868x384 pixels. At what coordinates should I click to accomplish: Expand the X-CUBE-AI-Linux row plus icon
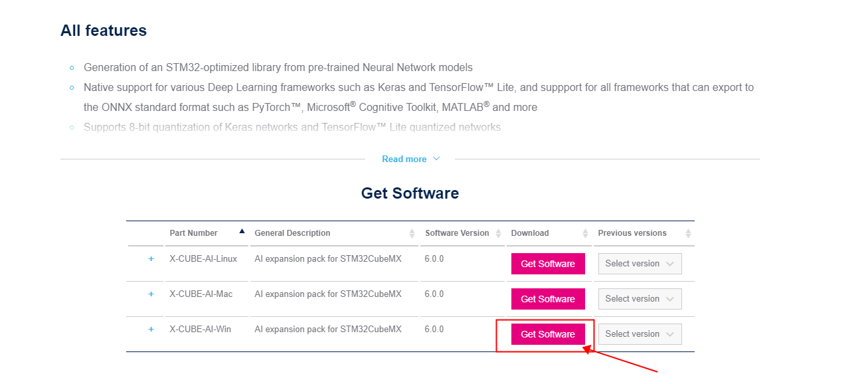point(151,259)
